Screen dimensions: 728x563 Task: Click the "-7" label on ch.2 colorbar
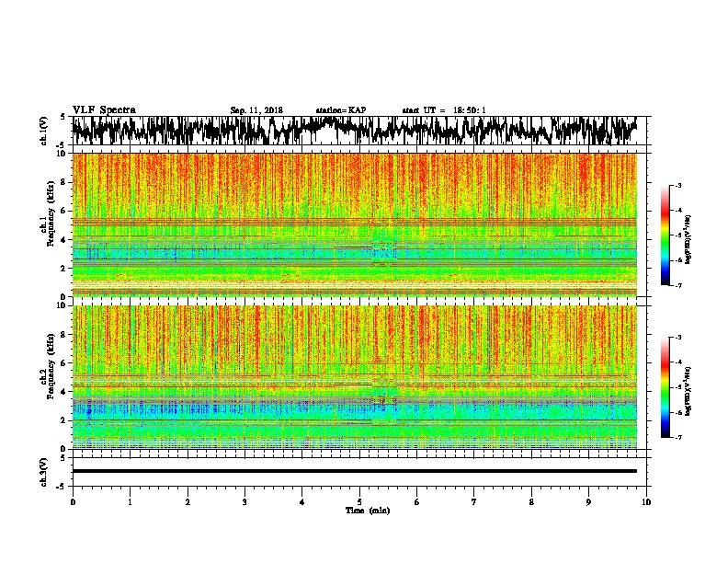[x=677, y=437]
